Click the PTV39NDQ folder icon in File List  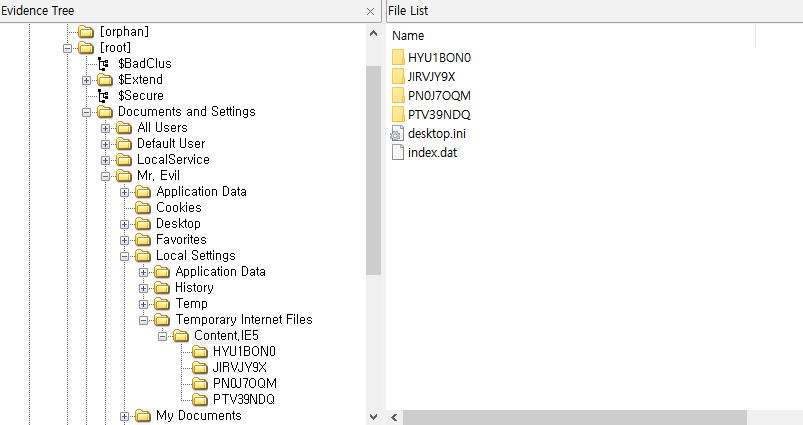pos(398,114)
